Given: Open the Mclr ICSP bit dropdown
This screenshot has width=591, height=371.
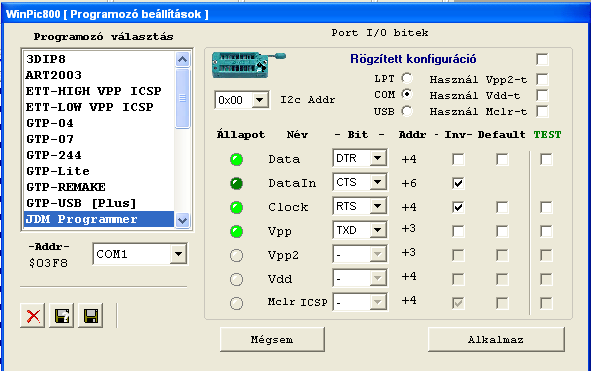Looking at the screenshot, I should click(378, 302).
